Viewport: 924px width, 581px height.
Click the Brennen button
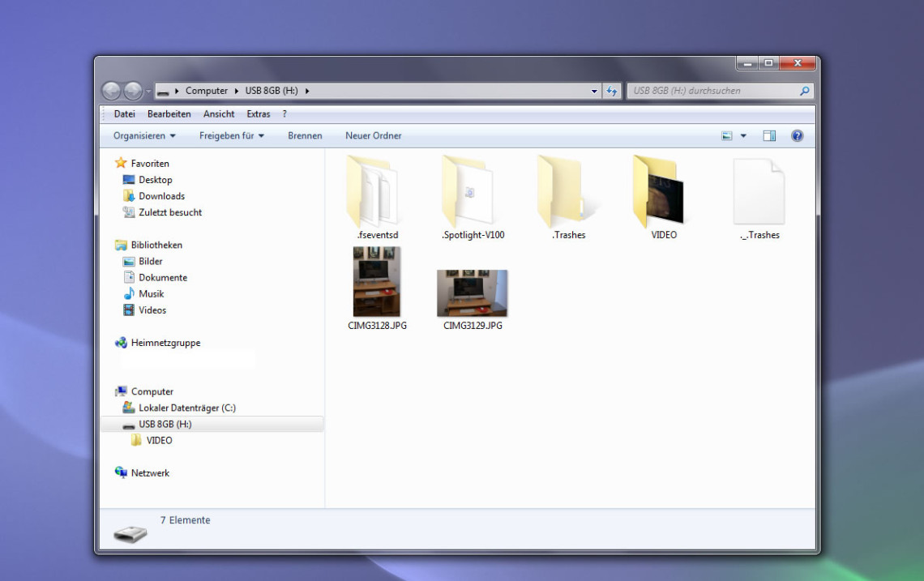pyautogui.click(x=305, y=136)
